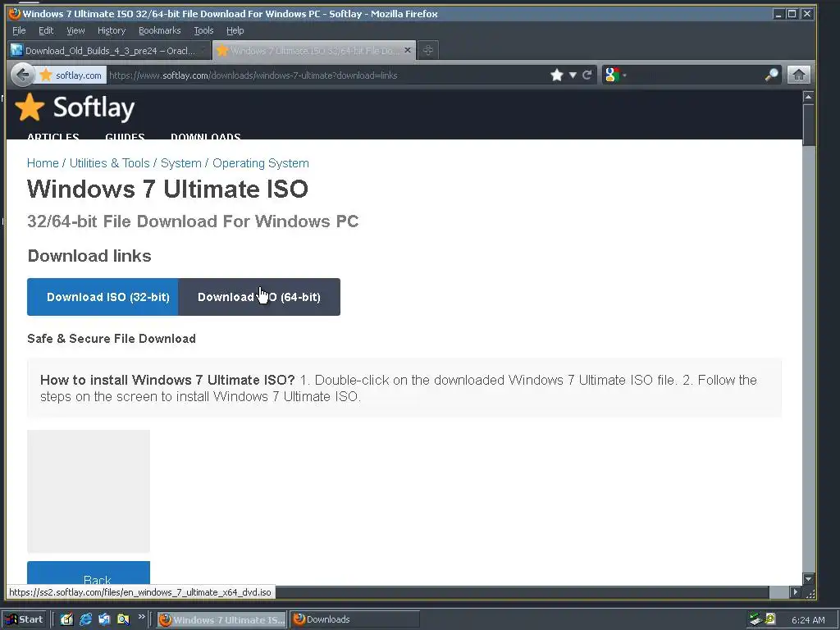Switch to Downloads window in taskbar

coord(355,619)
